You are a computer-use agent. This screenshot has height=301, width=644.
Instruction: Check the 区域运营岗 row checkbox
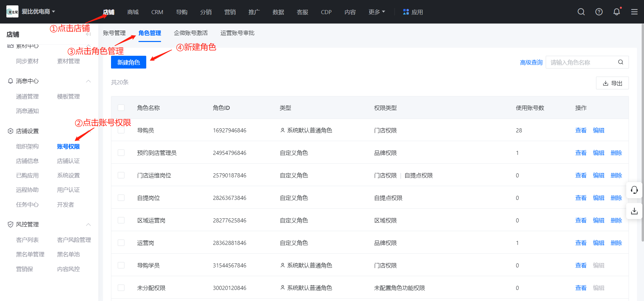(121, 220)
